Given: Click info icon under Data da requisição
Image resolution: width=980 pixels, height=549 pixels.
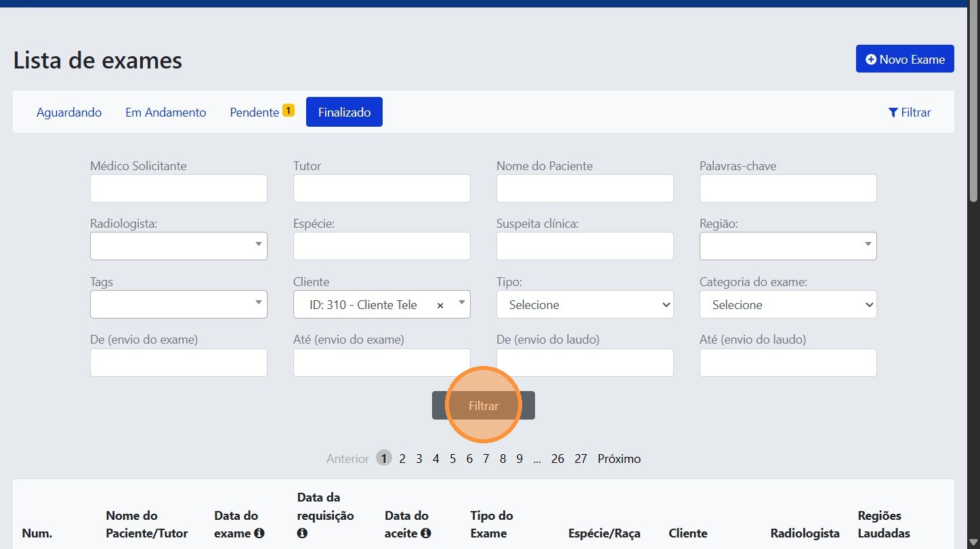Looking at the screenshot, I should [x=302, y=533].
